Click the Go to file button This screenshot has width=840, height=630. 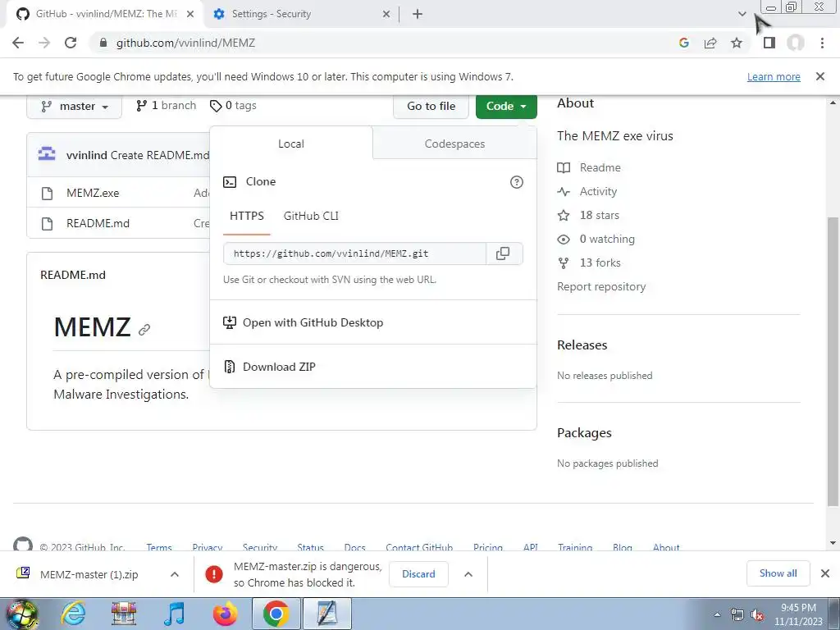click(x=431, y=106)
